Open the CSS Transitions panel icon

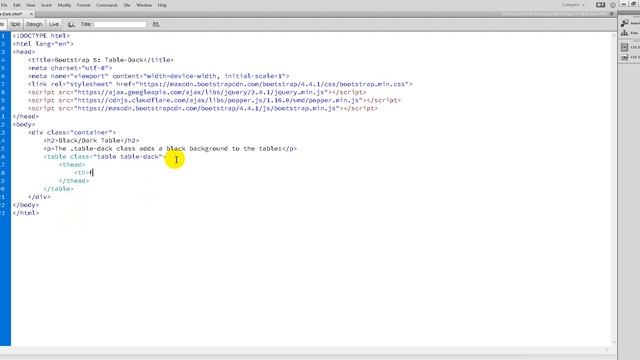coord(625,58)
